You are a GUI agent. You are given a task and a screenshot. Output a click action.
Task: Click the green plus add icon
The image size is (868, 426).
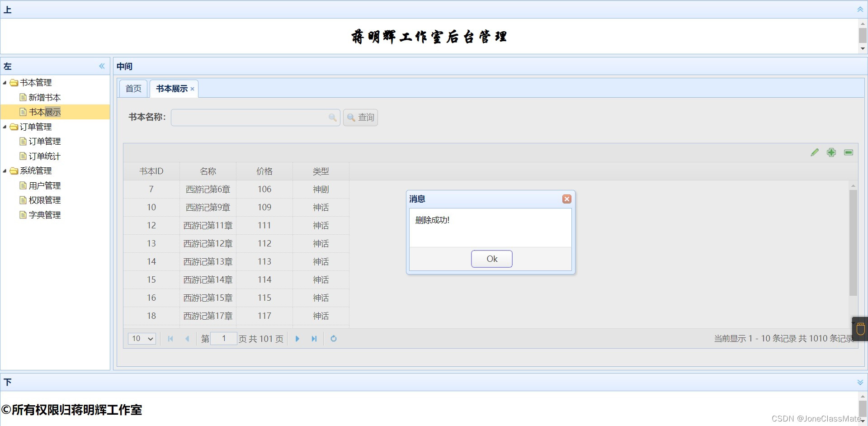pos(831,152)
